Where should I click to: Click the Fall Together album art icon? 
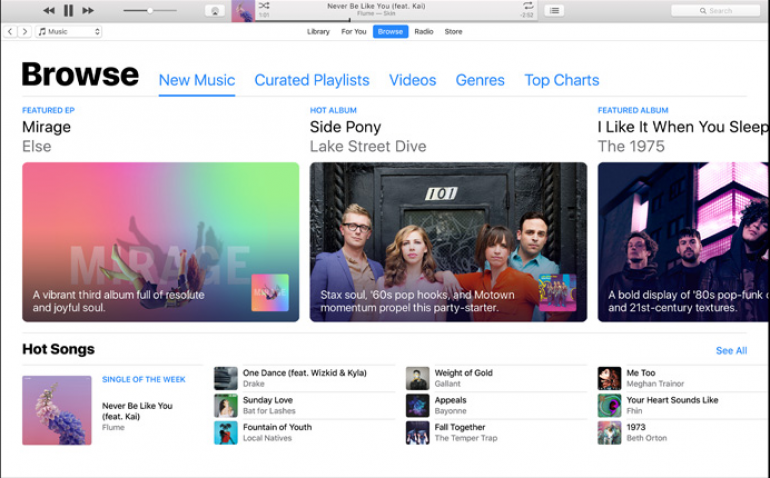(417, 432)
